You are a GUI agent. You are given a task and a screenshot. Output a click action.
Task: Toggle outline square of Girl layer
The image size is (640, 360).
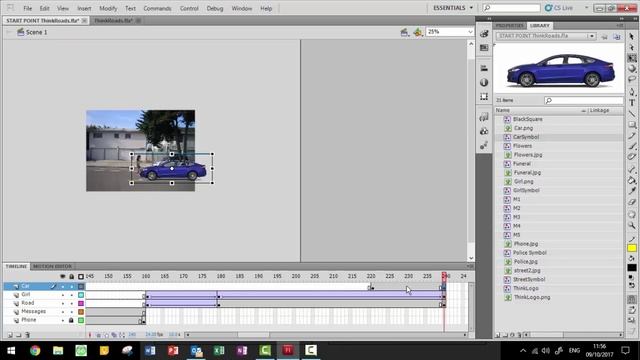pyautogui.click(x=81, y=295)
